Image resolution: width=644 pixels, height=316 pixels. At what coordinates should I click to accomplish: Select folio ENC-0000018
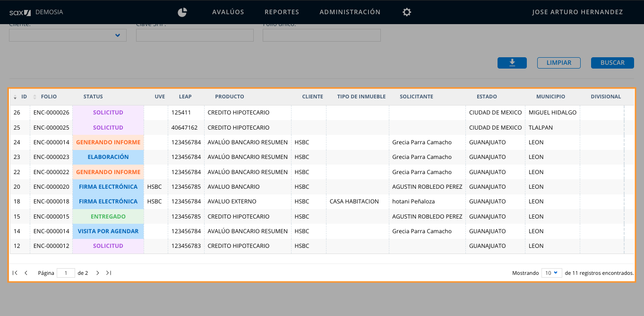click(52, 202)
